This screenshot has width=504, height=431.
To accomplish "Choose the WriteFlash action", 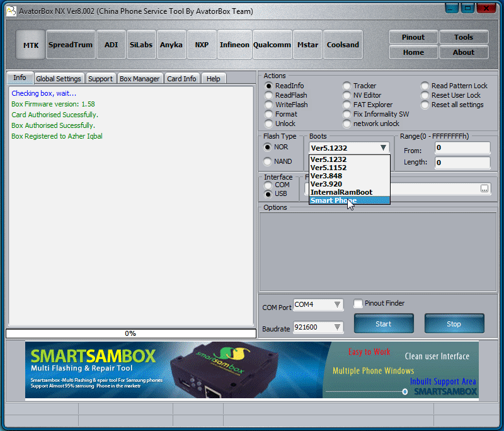I will pyautogui.click(x=286, y=105).
